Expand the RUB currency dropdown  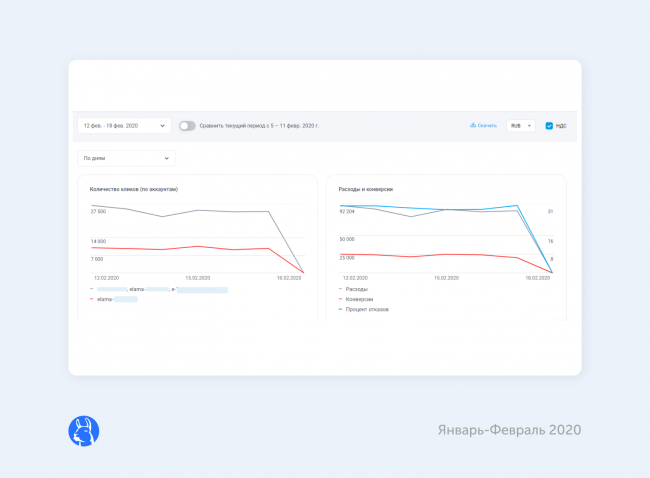click(x=520, y=126)
